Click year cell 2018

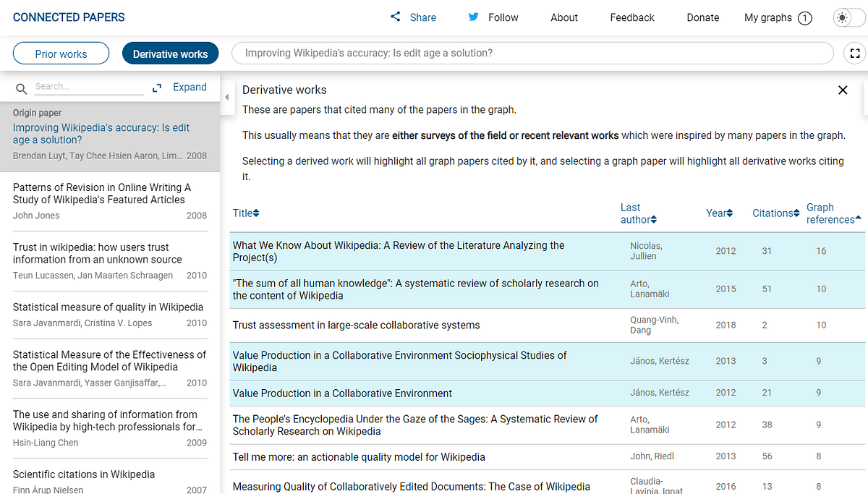(x=726, y=325)
